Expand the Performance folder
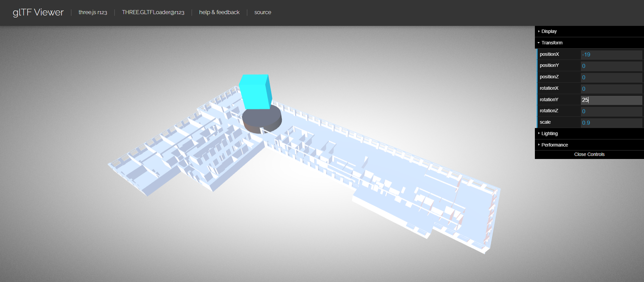This screenshot has height=282, width=644. [589, 145]
